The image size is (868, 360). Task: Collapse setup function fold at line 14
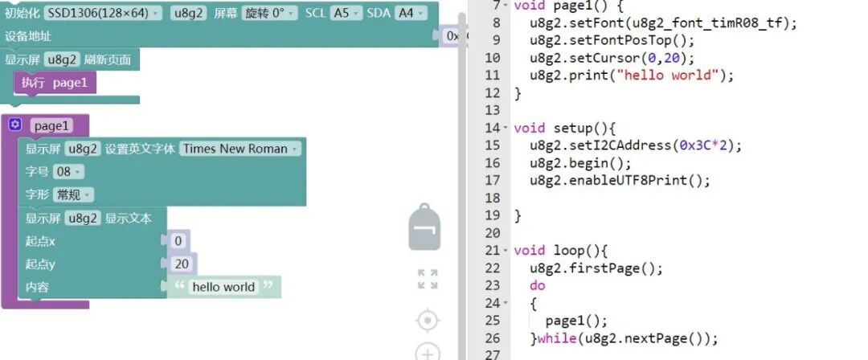[506, 128]
